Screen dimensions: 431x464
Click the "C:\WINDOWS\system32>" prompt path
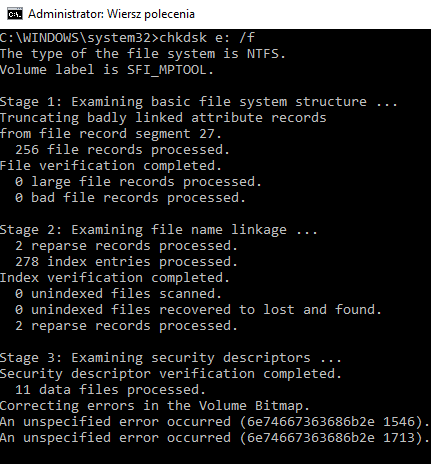(x=79, y=38)
